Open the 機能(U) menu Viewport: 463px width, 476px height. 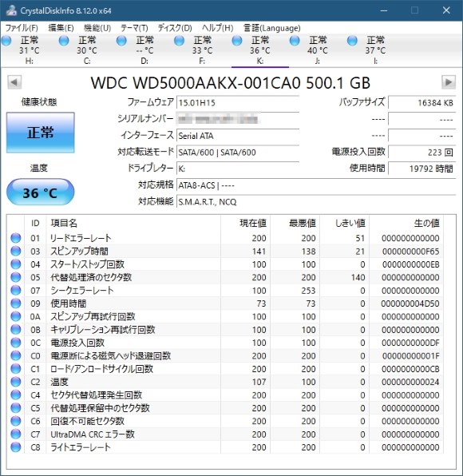coord(97,28)
